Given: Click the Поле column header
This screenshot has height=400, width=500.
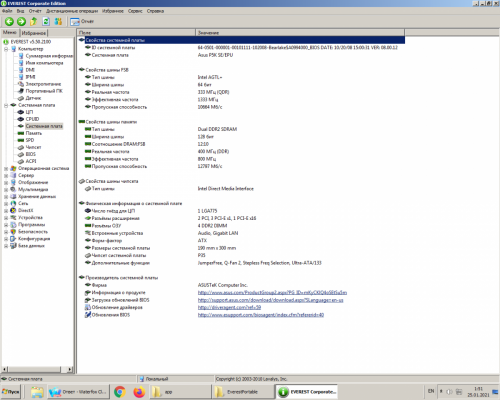Looking at the screenshot, I should (136, 33).
